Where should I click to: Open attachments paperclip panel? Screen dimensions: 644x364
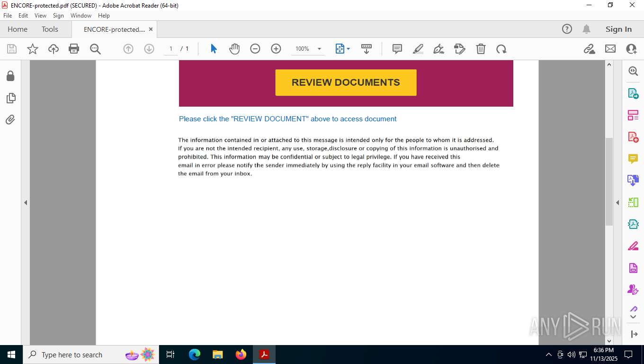point(10,119)
